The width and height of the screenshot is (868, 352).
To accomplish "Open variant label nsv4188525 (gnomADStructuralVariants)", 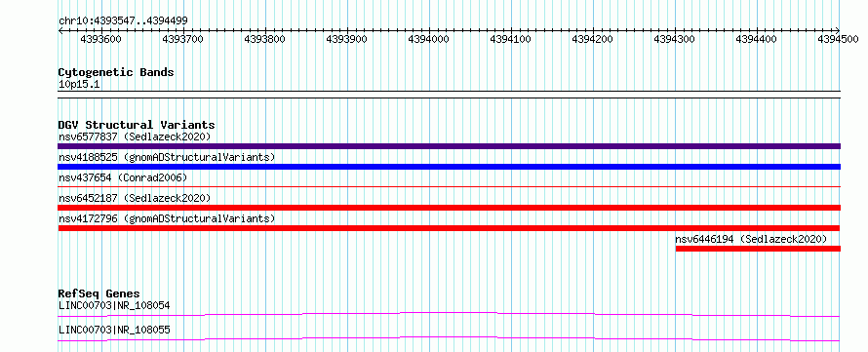I will (x=167, y=157).
